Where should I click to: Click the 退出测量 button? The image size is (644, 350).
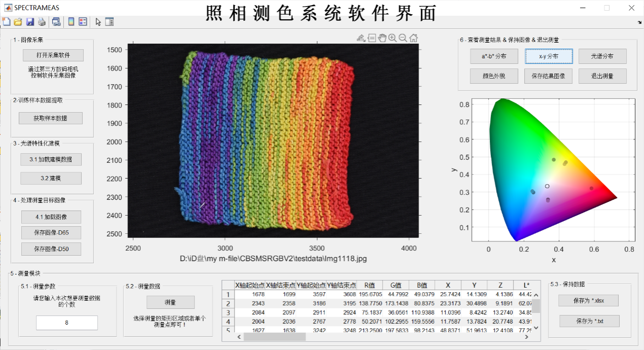click(602, 76)
